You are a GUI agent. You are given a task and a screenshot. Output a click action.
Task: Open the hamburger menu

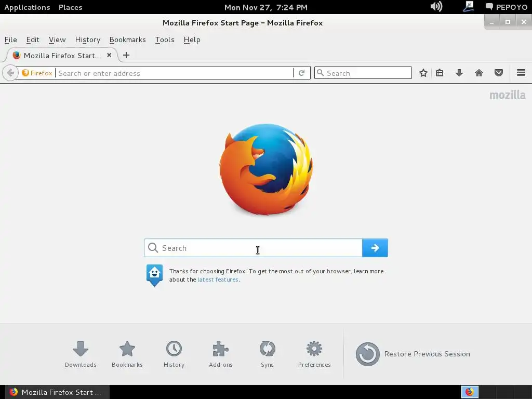coord(521,73)
